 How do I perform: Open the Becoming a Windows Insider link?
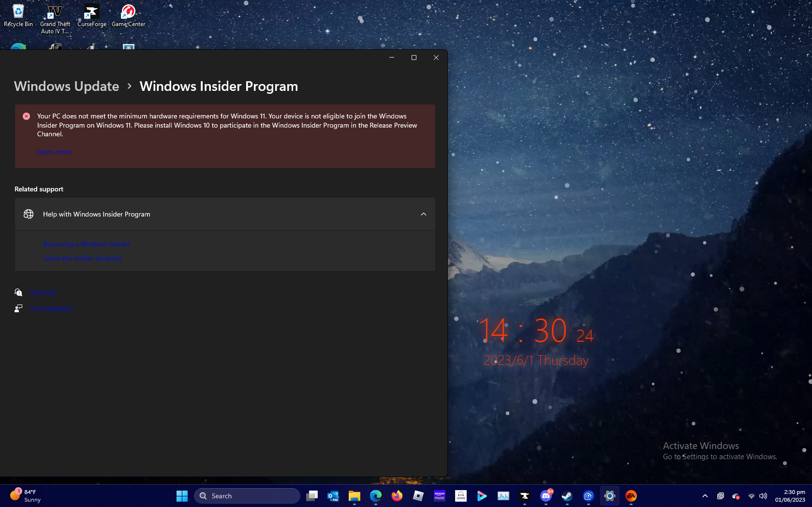pos(87,244)
